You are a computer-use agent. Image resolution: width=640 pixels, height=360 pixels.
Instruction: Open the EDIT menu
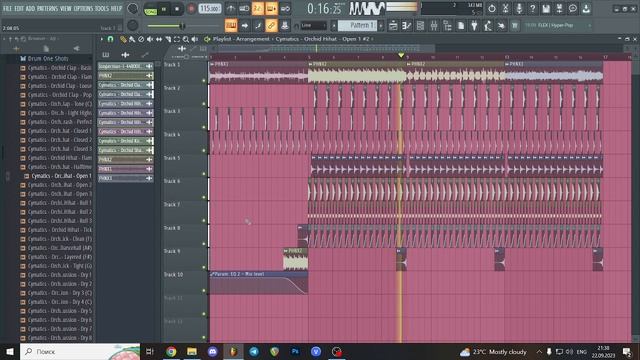tap(19, 8)
